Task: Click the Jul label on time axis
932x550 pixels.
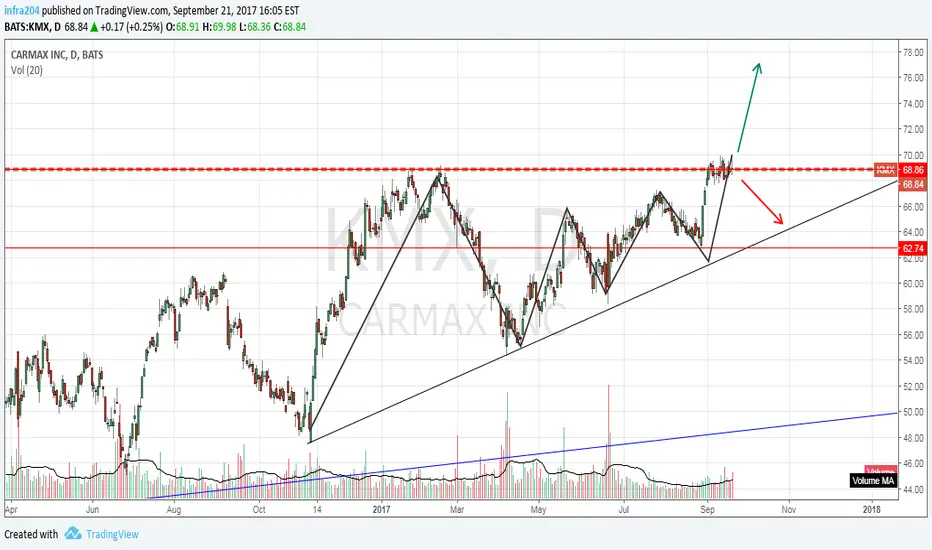Action: (x=624, y=510)
